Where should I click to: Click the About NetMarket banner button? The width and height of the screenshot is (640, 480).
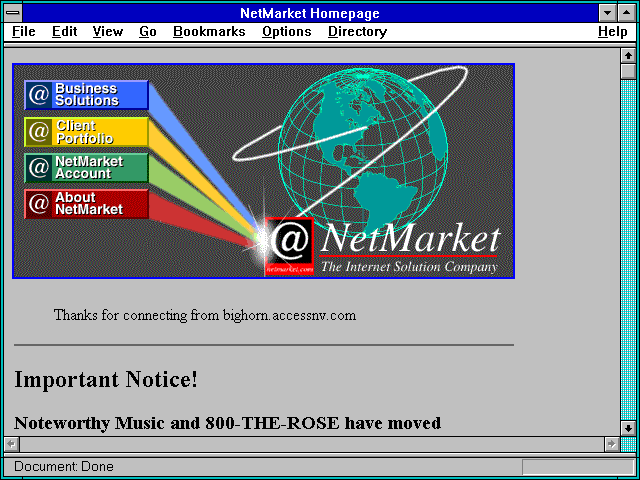[x=86, y=204]
